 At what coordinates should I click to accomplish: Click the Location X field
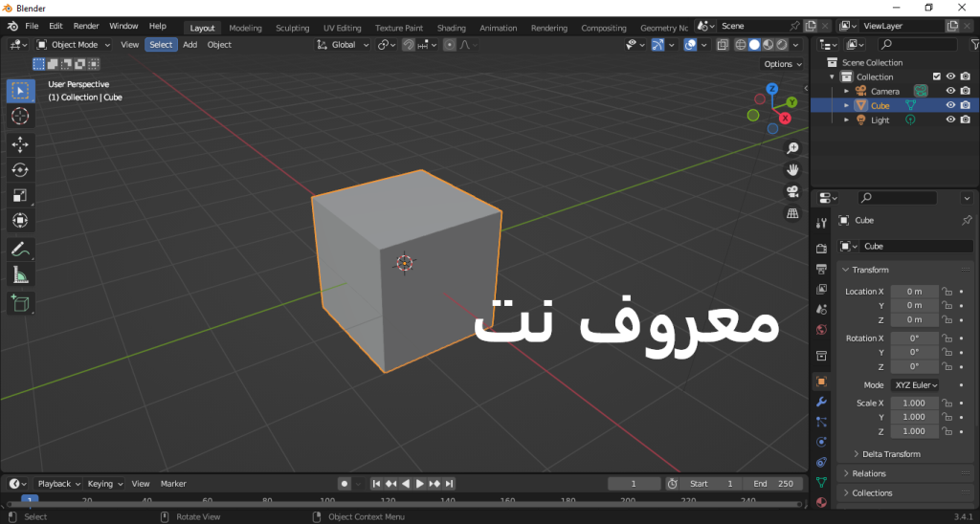[x=914, y=292]
